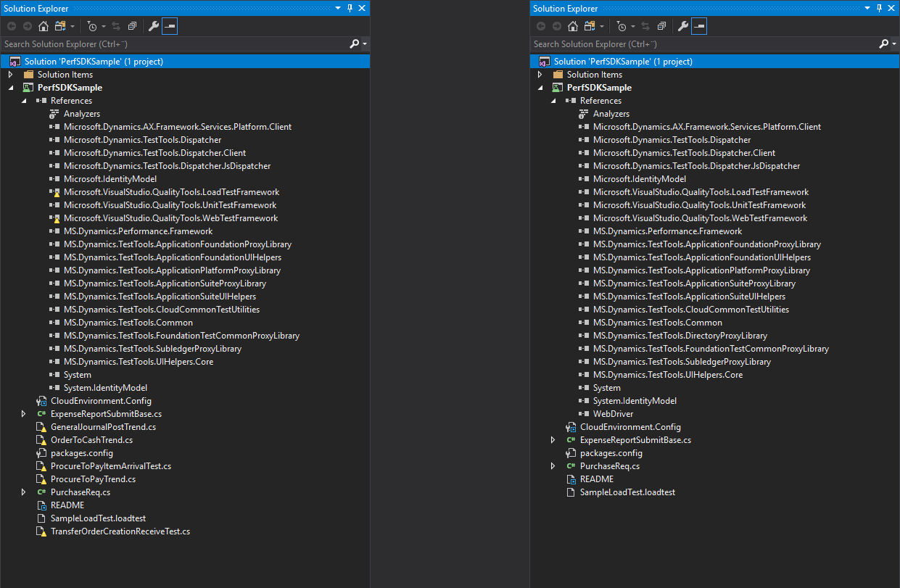Click Properties wrench icon in right Solution Explorer

click(x=682, y=27)
